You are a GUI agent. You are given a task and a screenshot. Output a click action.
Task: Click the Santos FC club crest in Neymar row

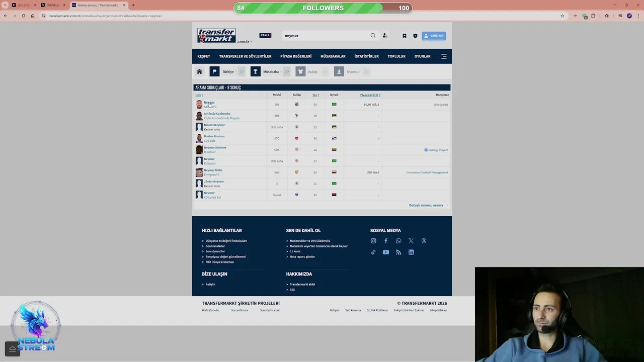coord(296,104)
